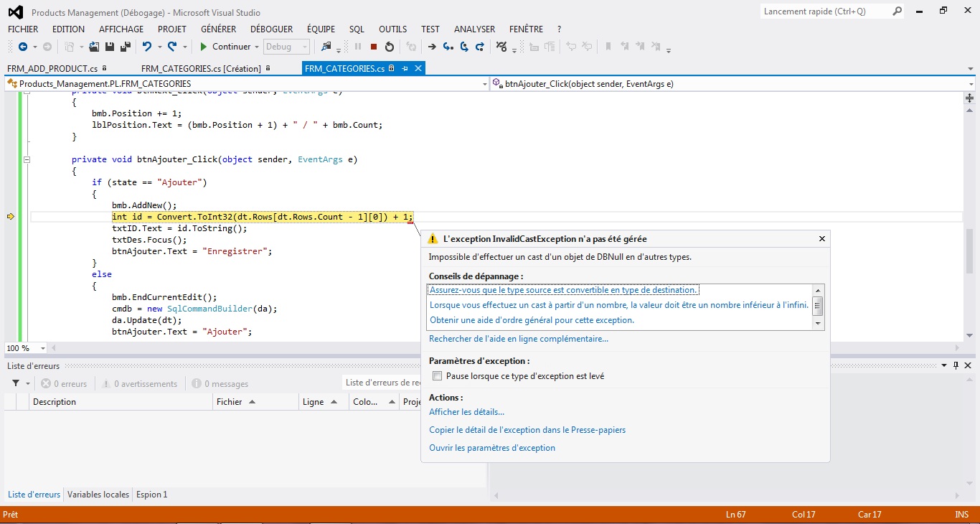Open the error list filter funnel

[16, 383]
